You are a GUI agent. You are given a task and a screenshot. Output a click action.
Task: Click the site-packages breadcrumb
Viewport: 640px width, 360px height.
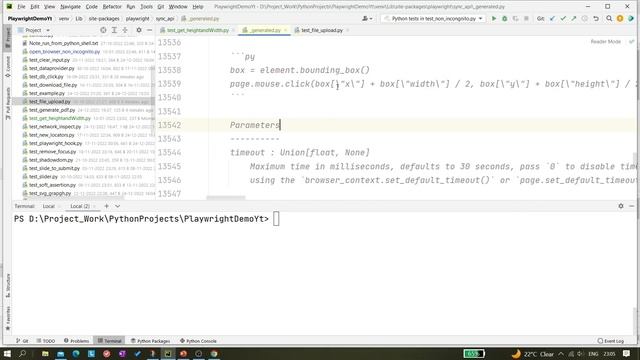point(104,19)
